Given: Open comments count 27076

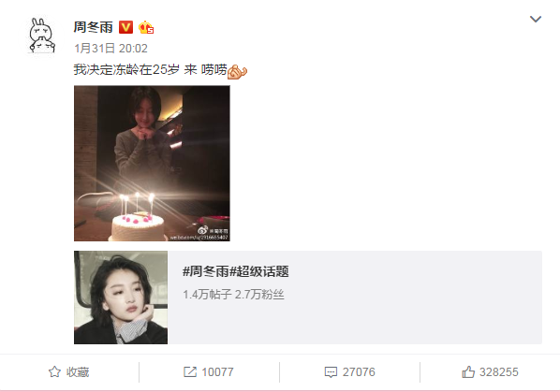Looking at the screenshot, I should pyautogui.click(x=359, y=372).
